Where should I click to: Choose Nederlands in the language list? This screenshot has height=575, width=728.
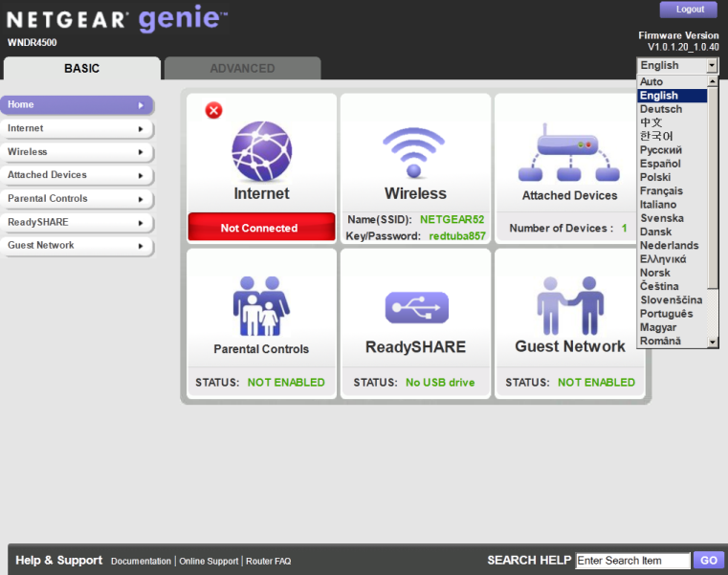click(x=673, y=245)
